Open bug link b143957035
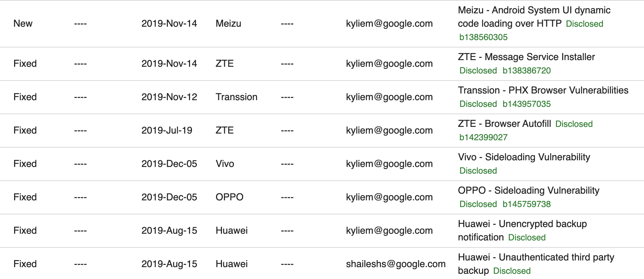The width and height of the screenshot is (644, 279). pyautogui.click(x=527, y=104)
